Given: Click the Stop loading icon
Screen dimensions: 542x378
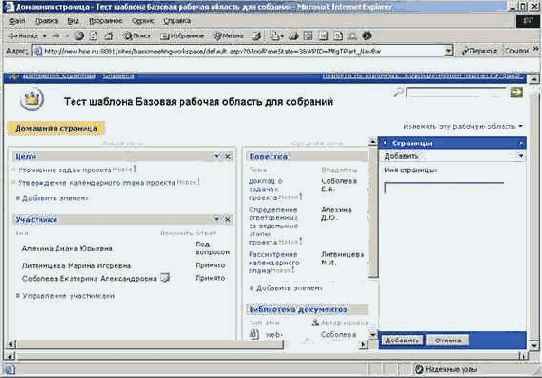Looking at the screenshot, I should (x=79, y=36).
